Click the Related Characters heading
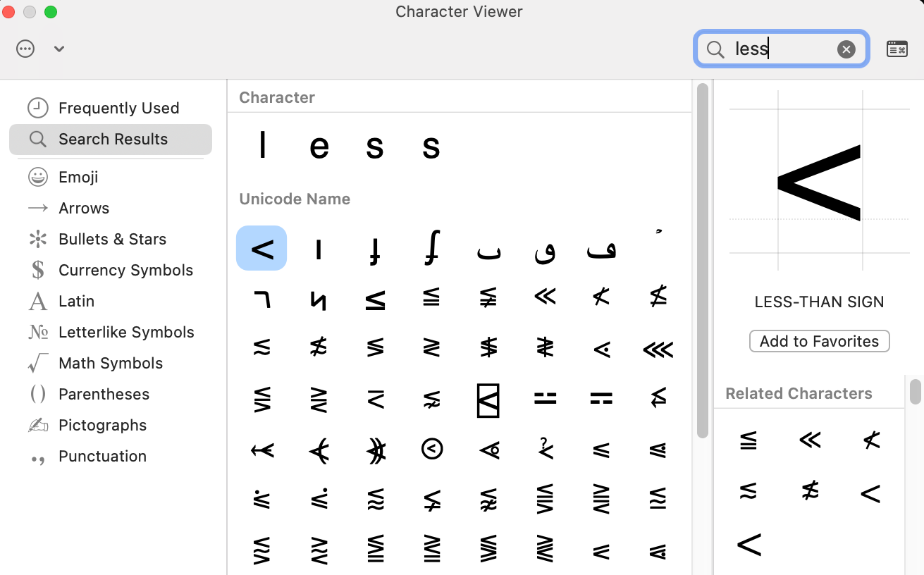The width and height of the screenshot is (924, 575). [x=799, y=393]
